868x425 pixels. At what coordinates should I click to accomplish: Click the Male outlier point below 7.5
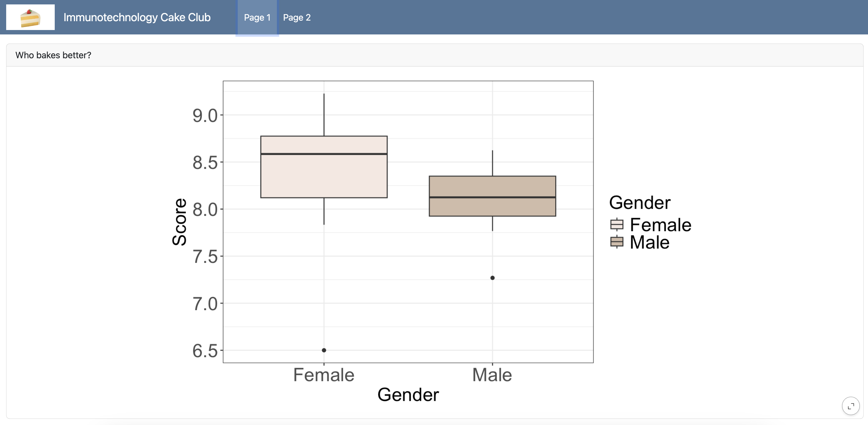(x=492, y=278)
